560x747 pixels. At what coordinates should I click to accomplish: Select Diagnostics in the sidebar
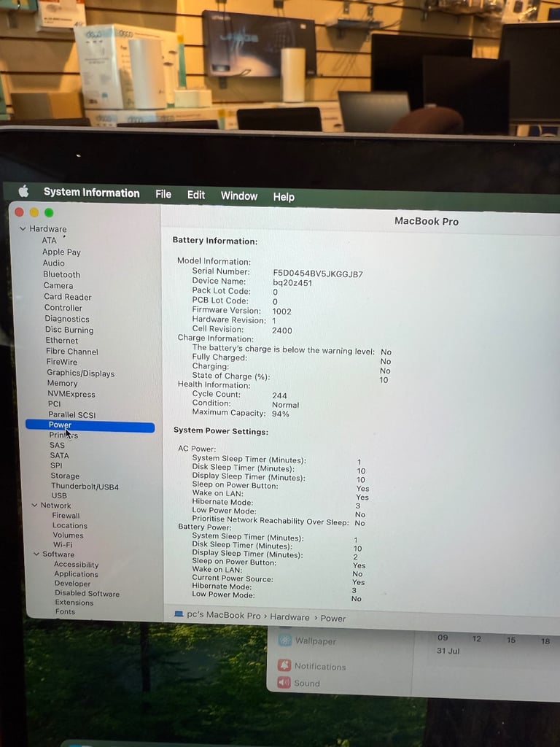[x=67, y=320]
